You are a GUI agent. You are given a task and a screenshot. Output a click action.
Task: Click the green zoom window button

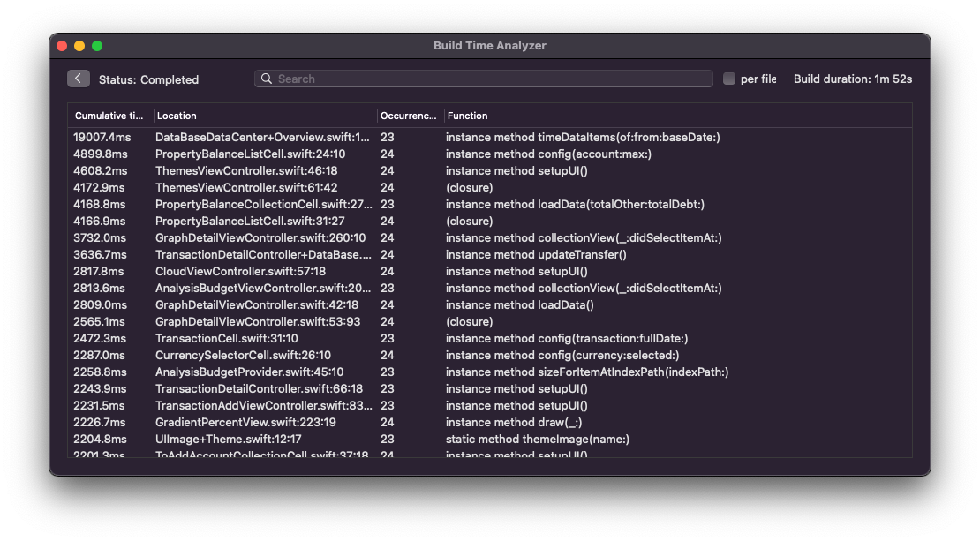(97, 46)
